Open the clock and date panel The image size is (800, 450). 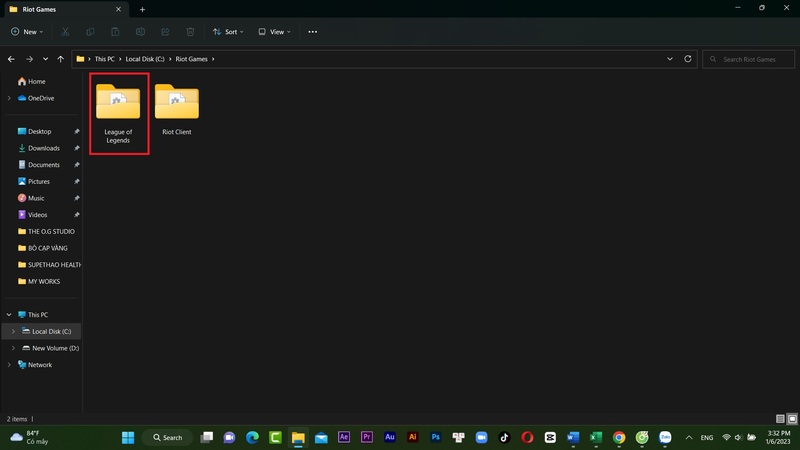click(x=778, y=437)
